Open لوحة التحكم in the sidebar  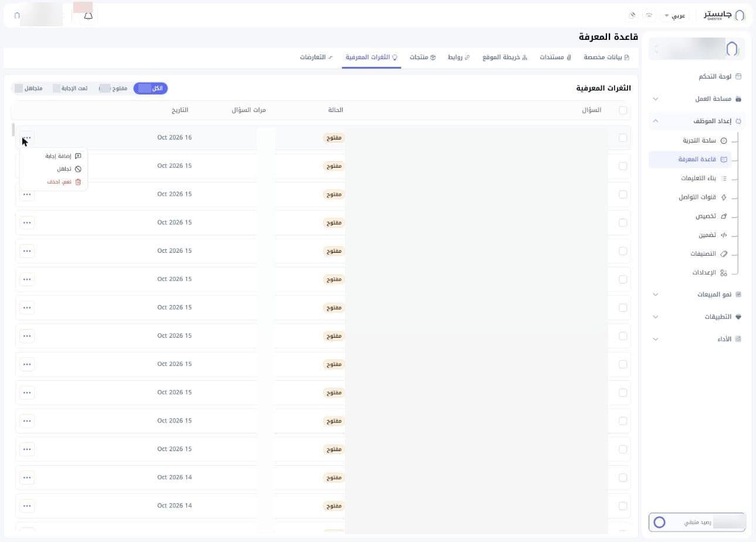tap(714, 76)
